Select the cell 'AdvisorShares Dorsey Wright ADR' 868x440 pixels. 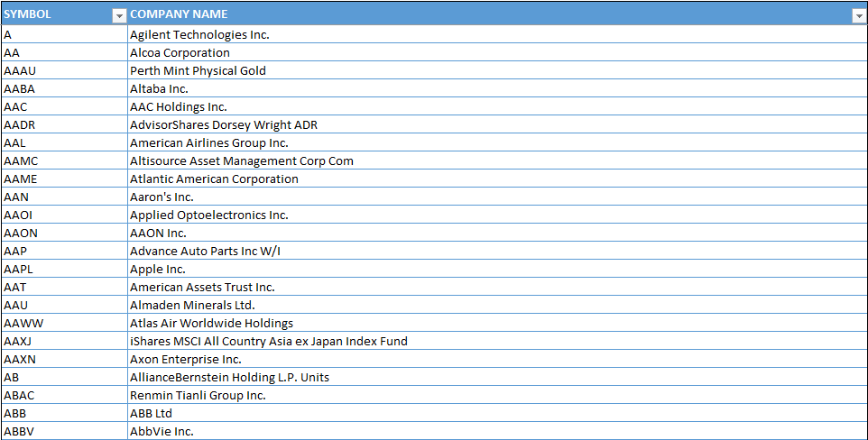tap(497, 124)
